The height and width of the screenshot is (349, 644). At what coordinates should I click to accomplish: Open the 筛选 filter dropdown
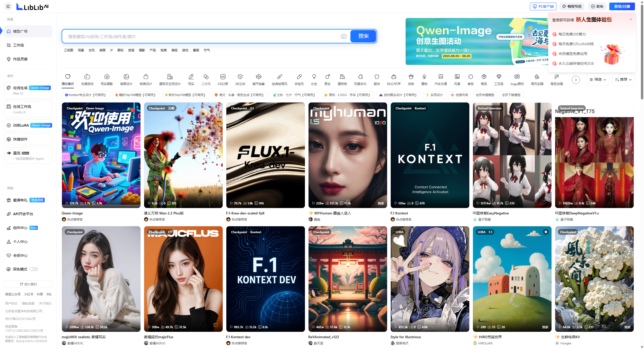pos(598,80)
